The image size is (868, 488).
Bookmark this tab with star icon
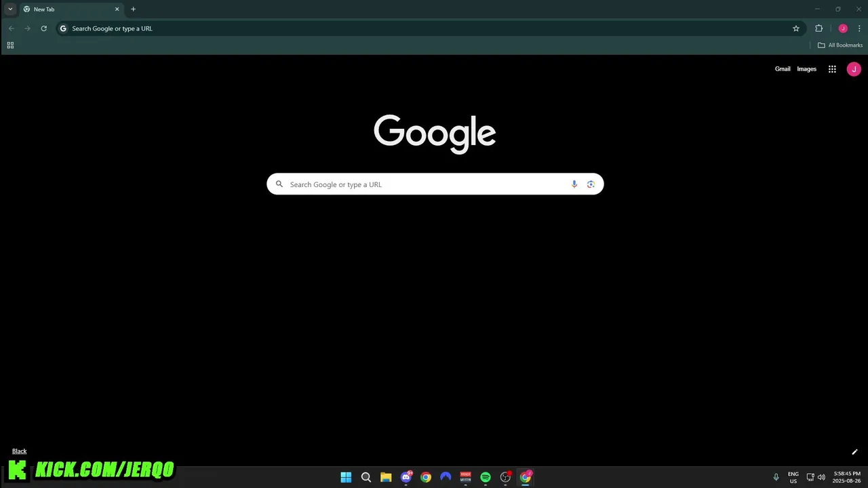[796, 28]
